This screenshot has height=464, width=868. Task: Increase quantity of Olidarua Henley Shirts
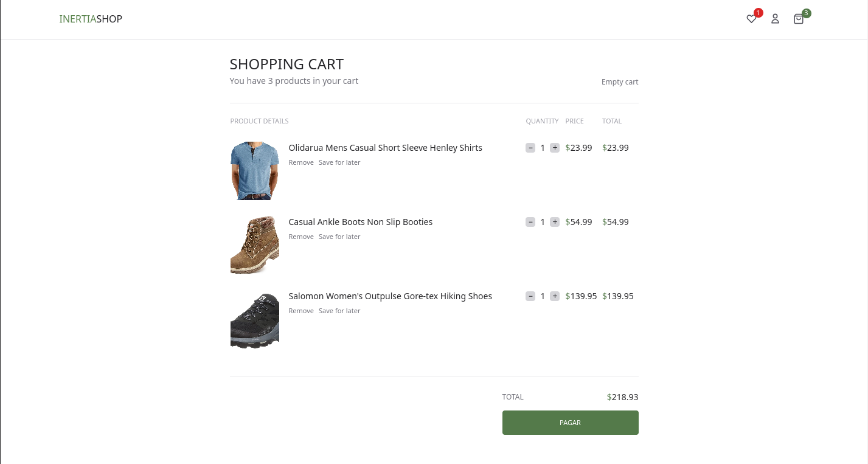(555, 148)
